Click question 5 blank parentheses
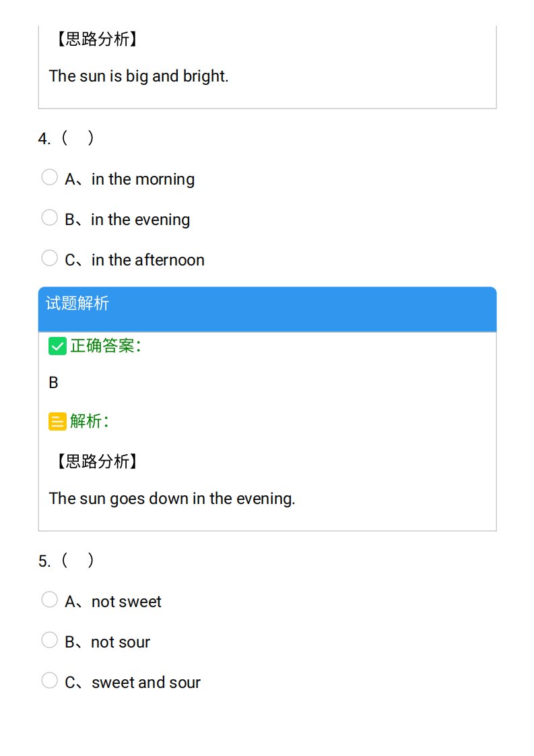 click(x=77, y=561)
